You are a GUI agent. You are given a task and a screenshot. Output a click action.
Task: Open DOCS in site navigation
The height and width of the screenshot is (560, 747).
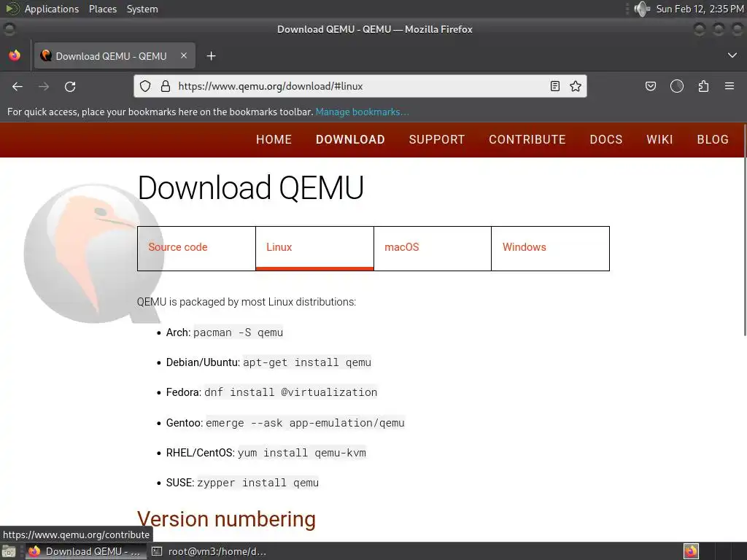[606, 139]
